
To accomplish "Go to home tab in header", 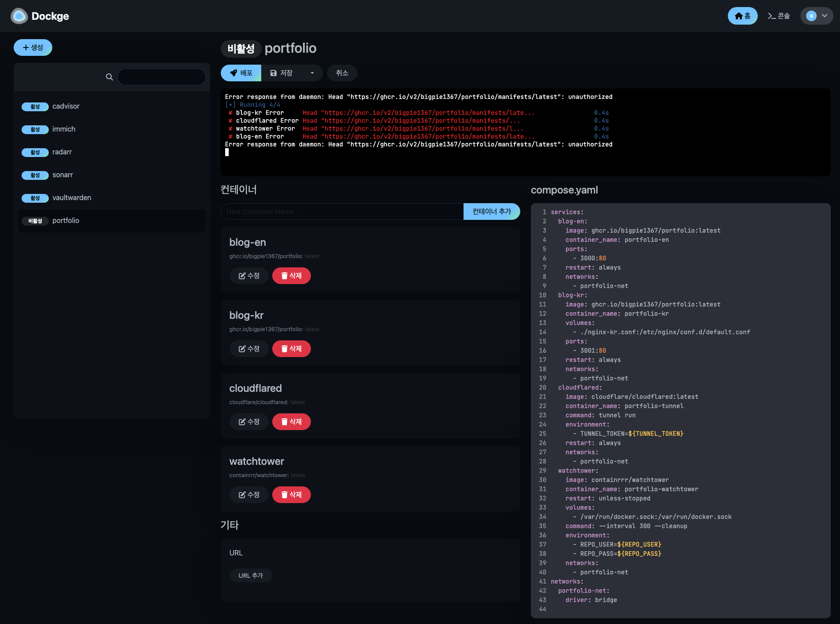I will [x=742, y=16].
